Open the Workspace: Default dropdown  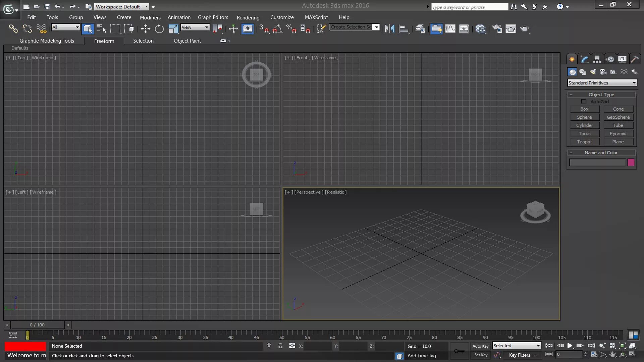coord(121,7)
